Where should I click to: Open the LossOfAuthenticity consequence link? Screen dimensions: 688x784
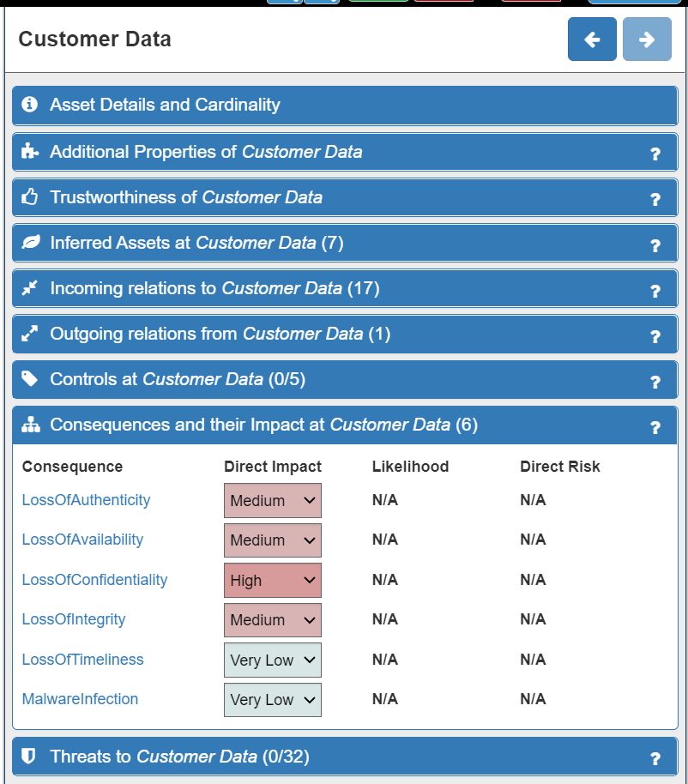coord(86,500)
